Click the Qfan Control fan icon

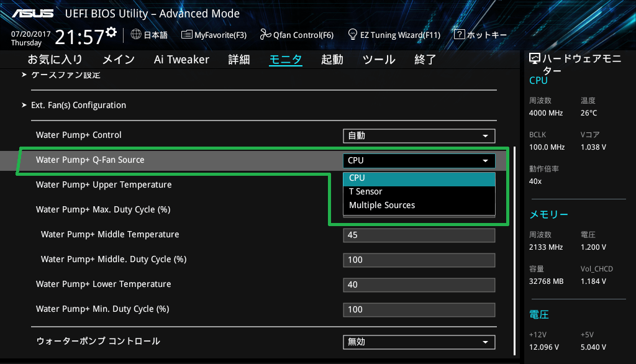(265, 35)
